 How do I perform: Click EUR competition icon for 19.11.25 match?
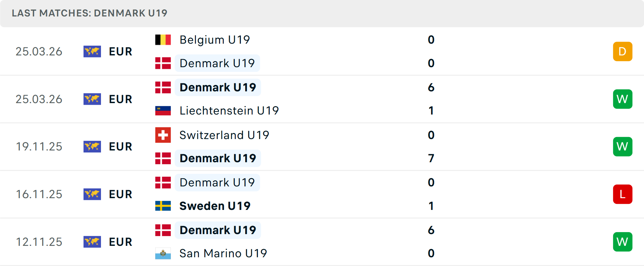[92, 147]
